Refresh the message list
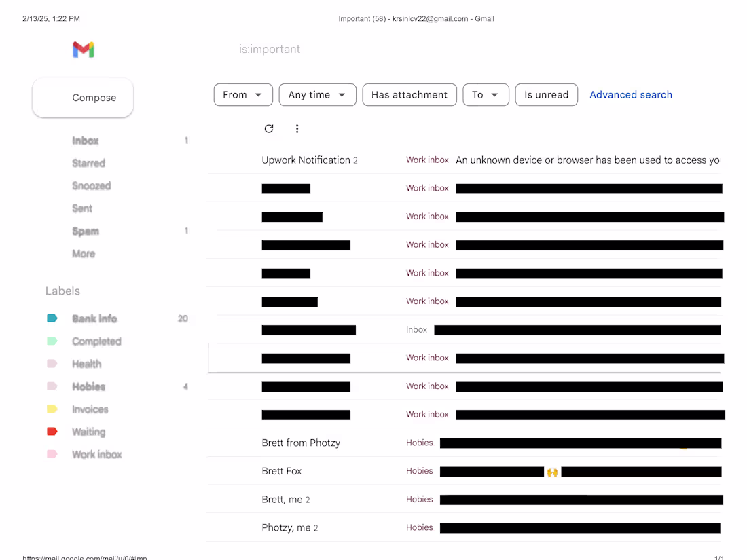 pyautogui.click(x=269, y=128)
